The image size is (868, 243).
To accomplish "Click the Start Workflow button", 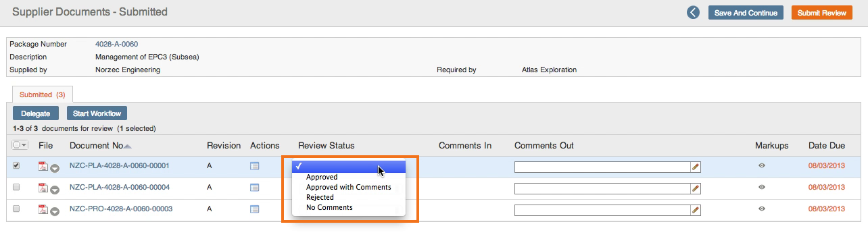I will click(97, 113).
